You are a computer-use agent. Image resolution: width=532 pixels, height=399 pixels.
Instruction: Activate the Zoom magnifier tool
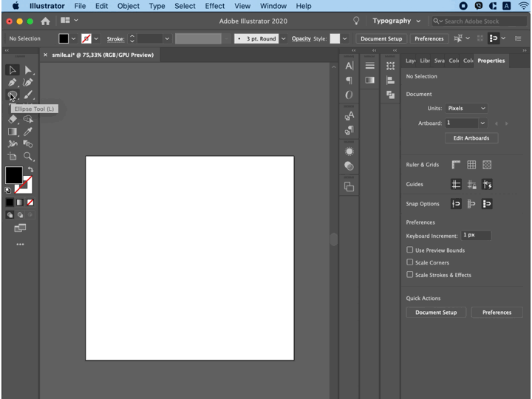click(28, 157)
